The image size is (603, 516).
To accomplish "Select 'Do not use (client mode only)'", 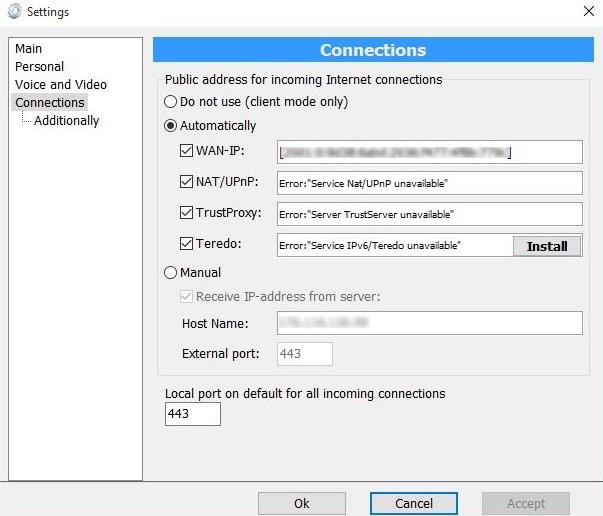I will 170,102.
